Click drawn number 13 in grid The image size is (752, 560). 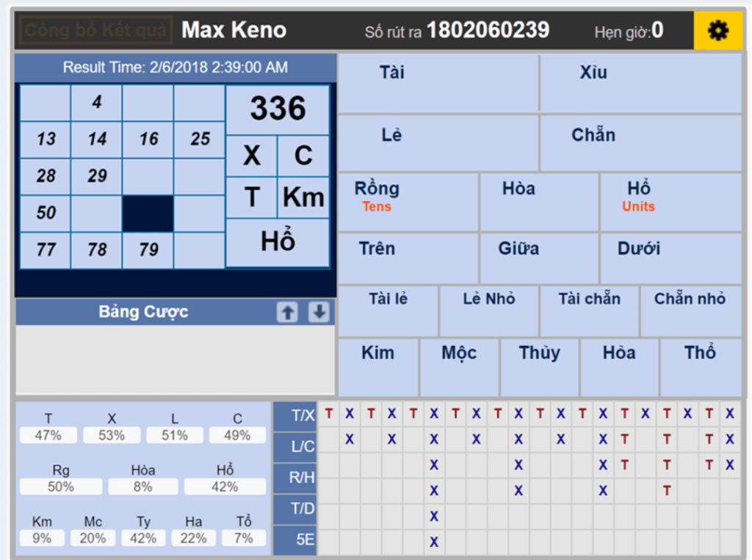46,139
